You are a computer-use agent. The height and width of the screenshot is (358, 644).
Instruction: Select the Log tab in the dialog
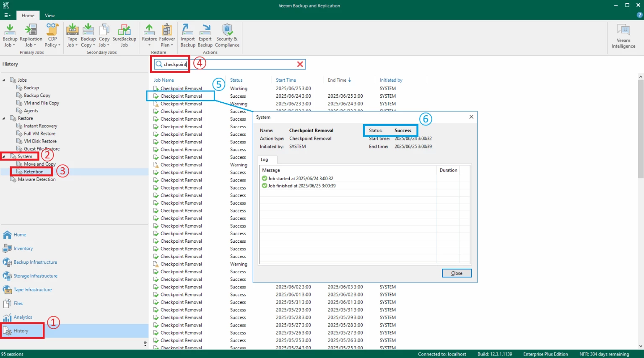(x=264, y=160)
